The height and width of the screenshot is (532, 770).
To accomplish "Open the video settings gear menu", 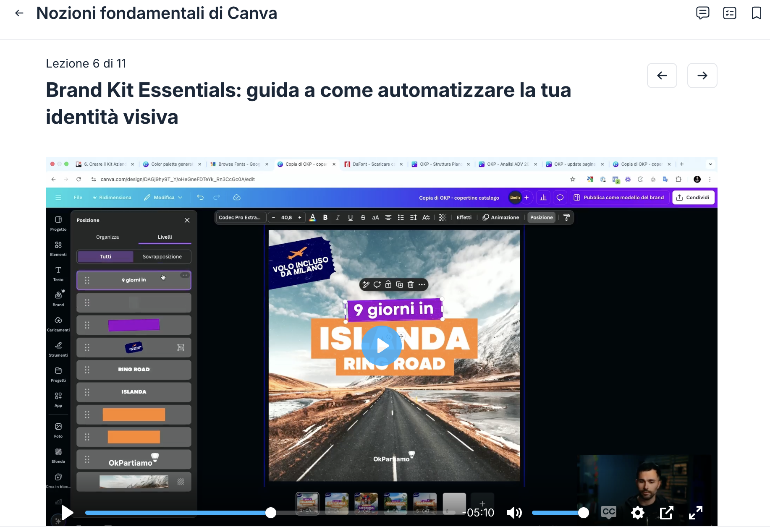I will click(x=637, y=512).
